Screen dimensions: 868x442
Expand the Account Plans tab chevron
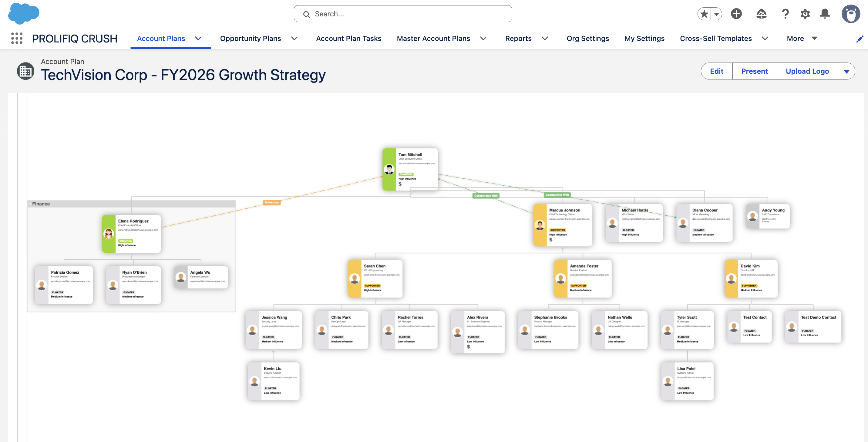click(198, 39)
